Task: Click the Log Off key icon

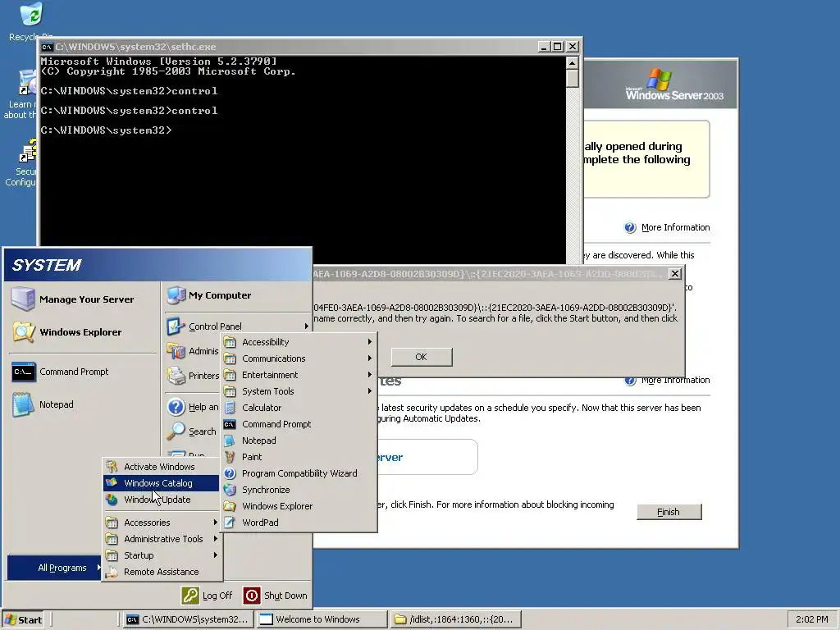Action: pos(190,596)
